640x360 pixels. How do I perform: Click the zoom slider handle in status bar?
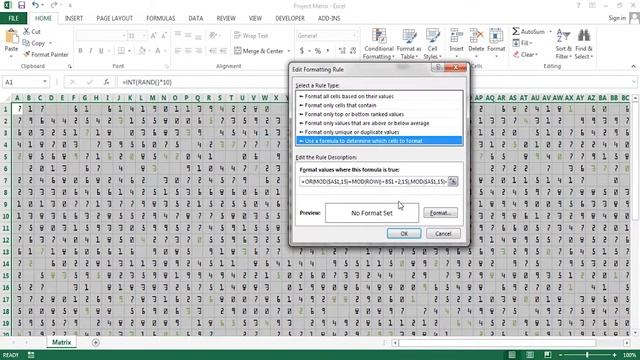(587, 355)
